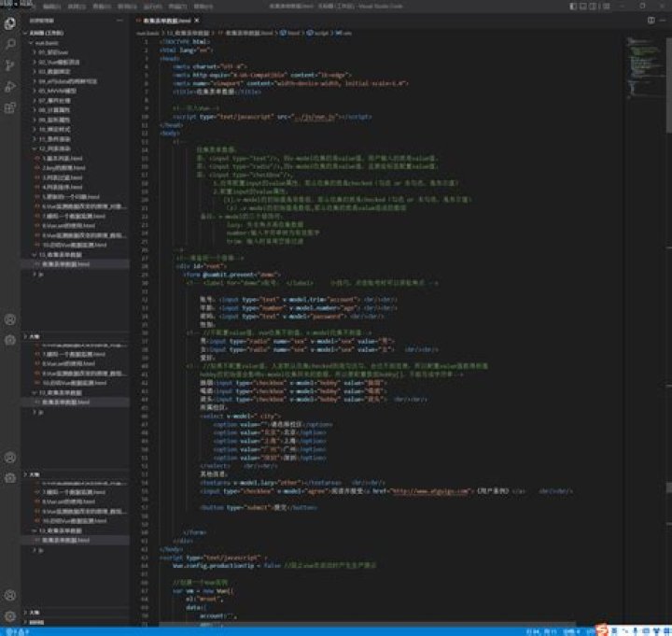Open the Go menu (转到)
The height and width of the screenshot is (636, 672).
(x=127, y=7)
